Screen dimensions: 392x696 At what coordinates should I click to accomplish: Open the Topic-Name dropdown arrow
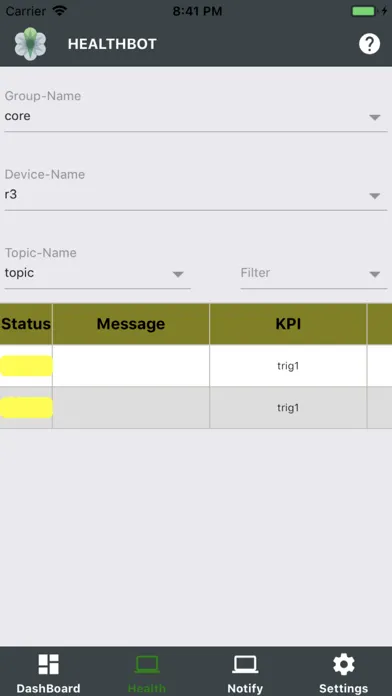coord(178,274)
